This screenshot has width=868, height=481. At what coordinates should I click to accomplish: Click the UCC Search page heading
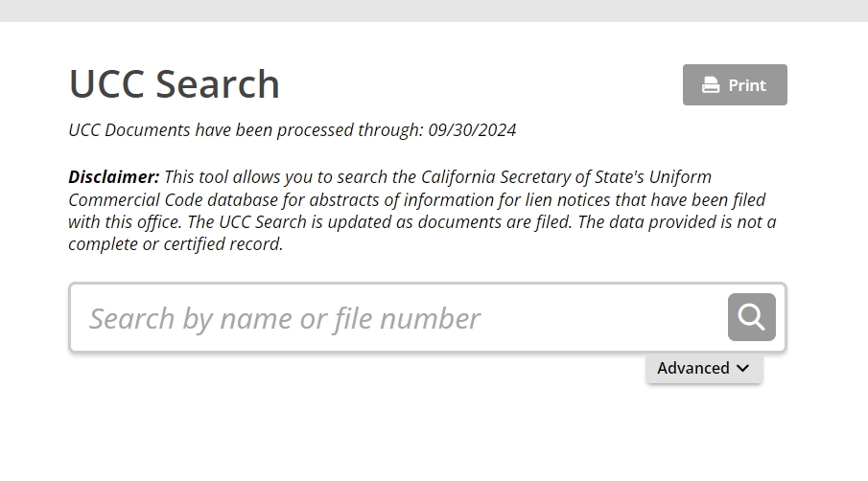(x=174, y=84)
